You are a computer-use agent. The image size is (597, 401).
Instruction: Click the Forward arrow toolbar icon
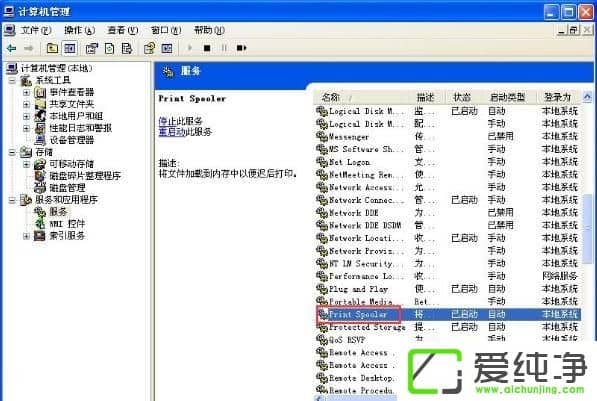(x=29, y=48)
